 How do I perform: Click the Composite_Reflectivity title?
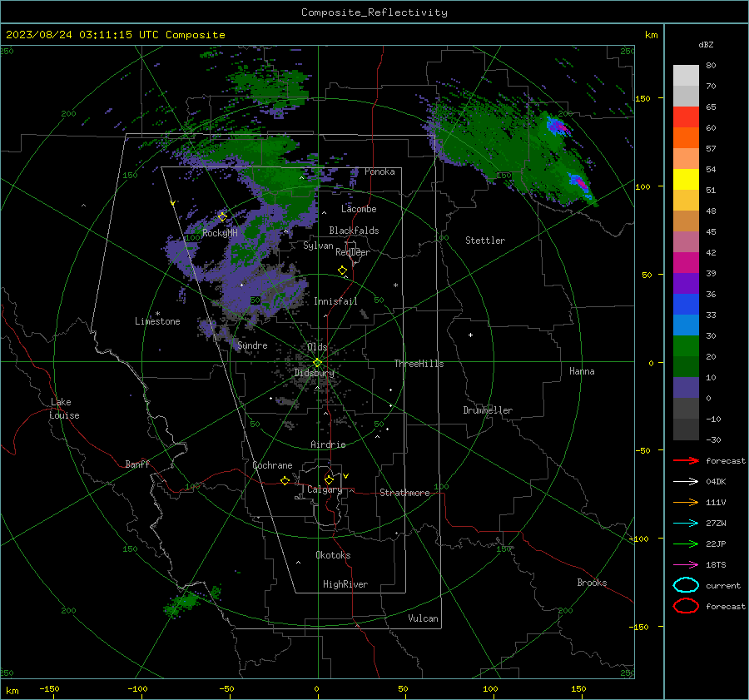374,12
